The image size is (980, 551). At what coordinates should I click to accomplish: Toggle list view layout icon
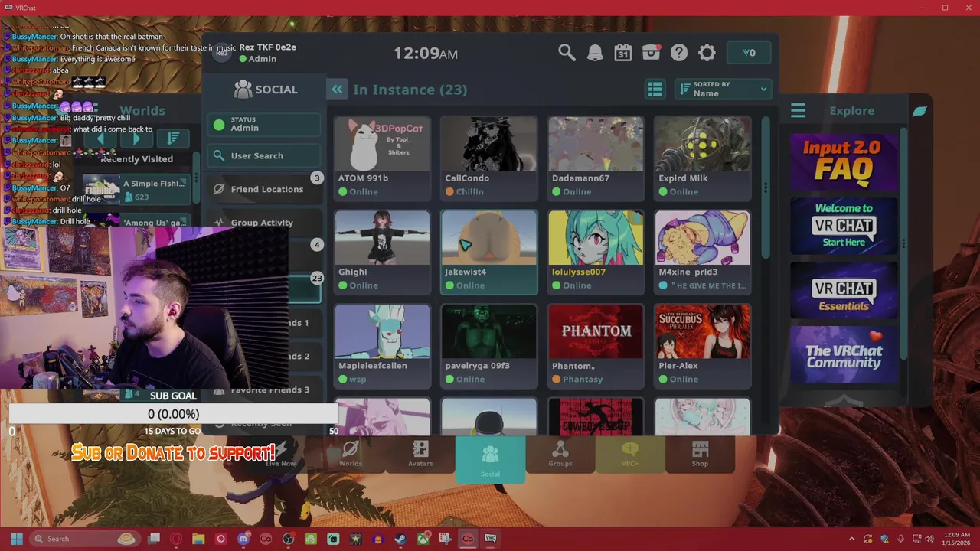point(655,90)
